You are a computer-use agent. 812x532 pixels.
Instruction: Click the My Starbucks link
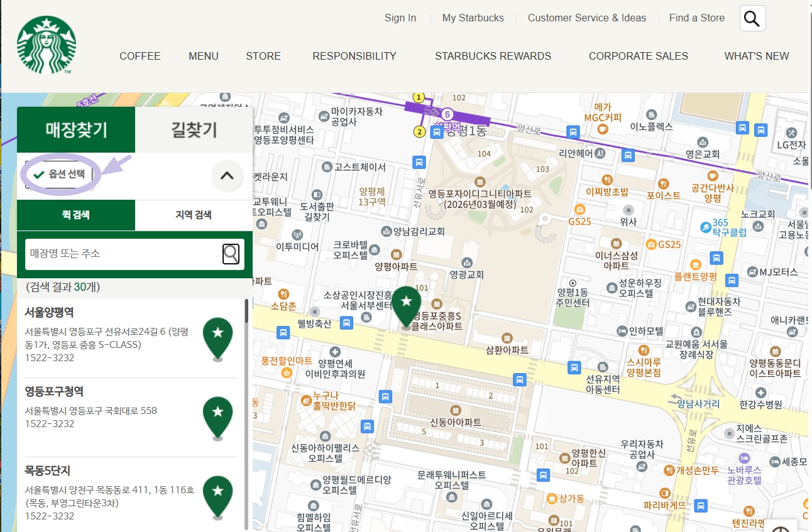473,18
